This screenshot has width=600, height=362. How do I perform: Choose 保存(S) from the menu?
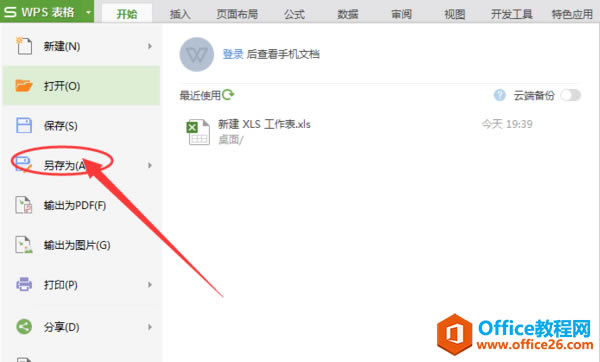(81, 126)
